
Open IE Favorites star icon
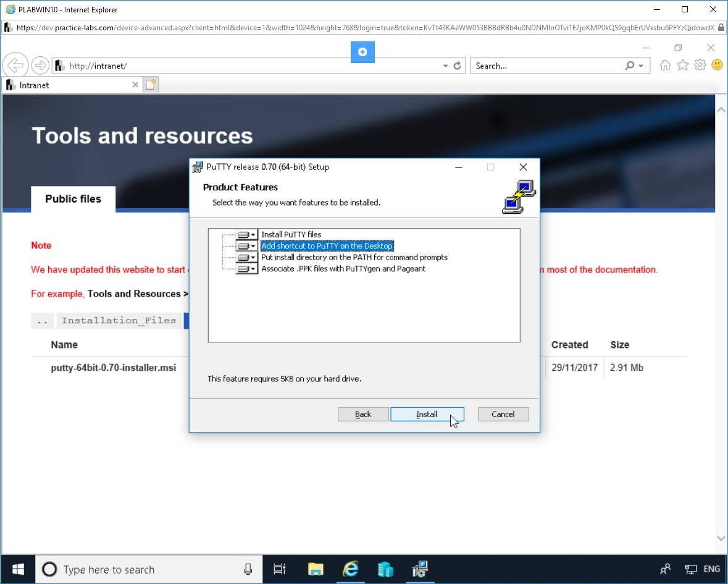(x=682, y=65)
